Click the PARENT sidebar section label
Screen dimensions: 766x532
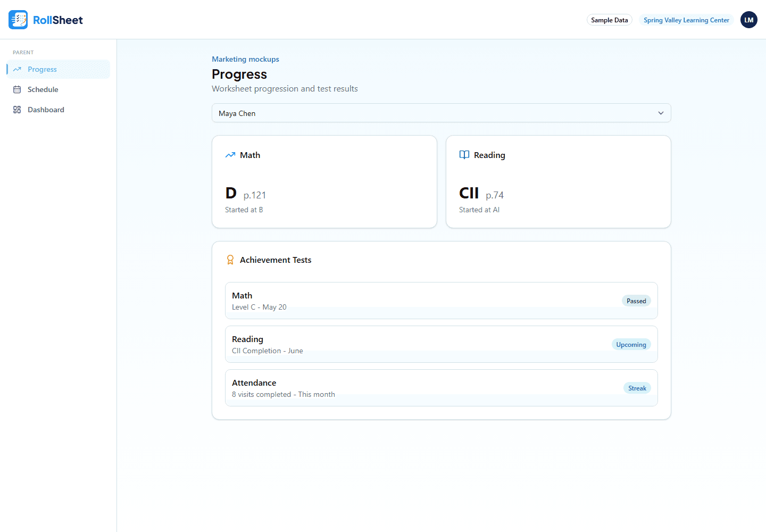[23, 52]
